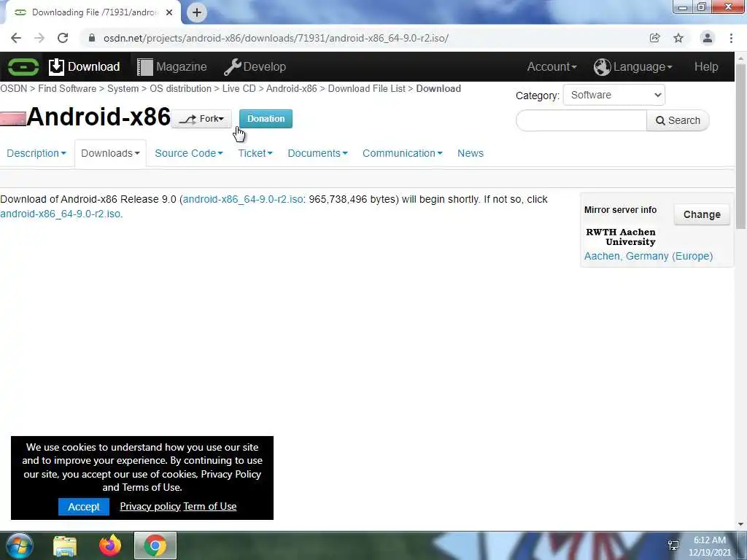Image resolution: width=747 pixels, height=560 pixels.
Task: Click the Language globe icon
Action: tap(602, 66)
